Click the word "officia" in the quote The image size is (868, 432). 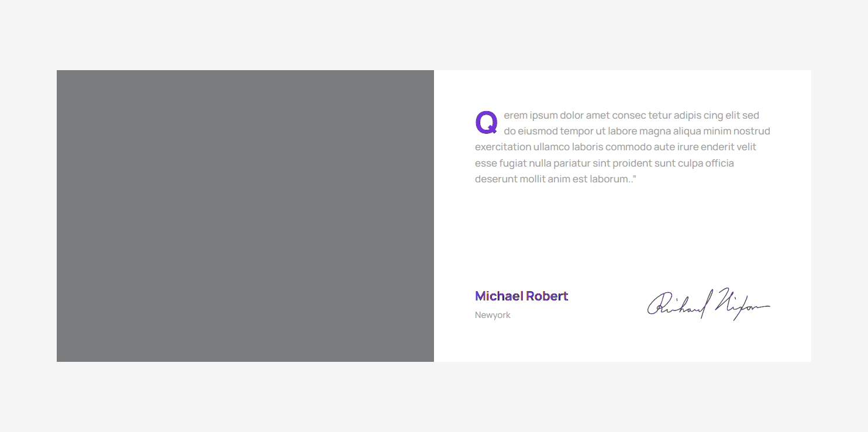(x=719, y=164)
